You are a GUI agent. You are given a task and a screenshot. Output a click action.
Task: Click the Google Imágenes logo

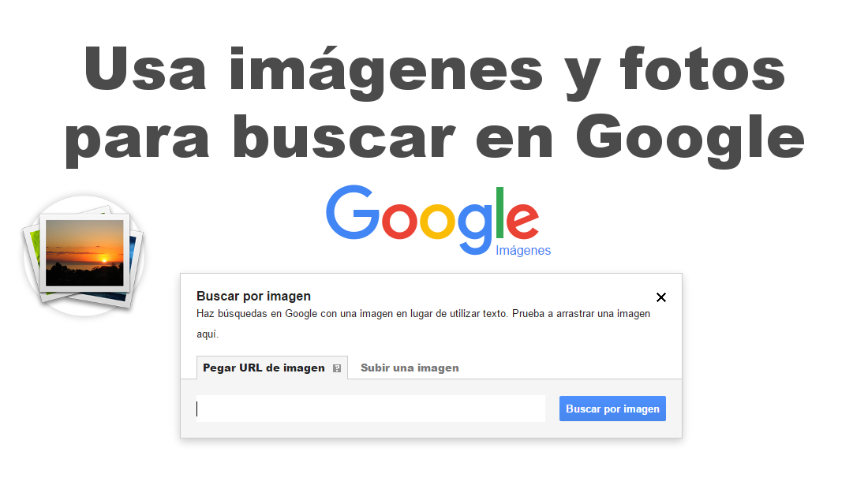click(438, 221)
